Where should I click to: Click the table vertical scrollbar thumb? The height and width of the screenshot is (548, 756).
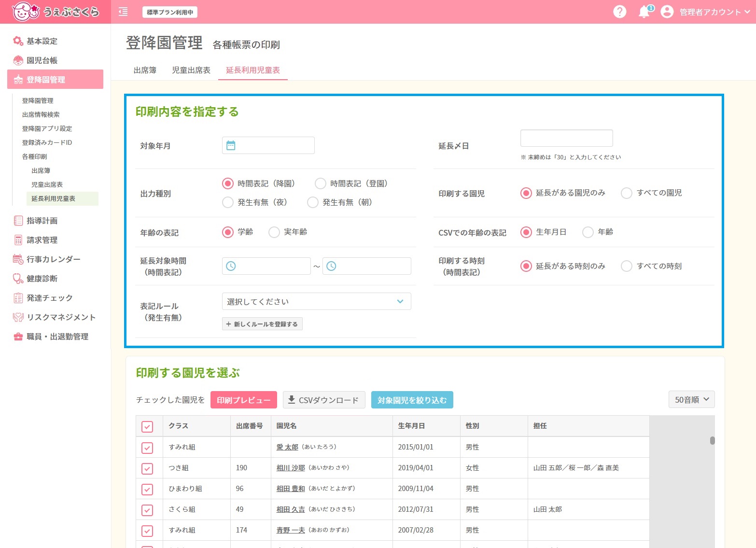[712, 440]
